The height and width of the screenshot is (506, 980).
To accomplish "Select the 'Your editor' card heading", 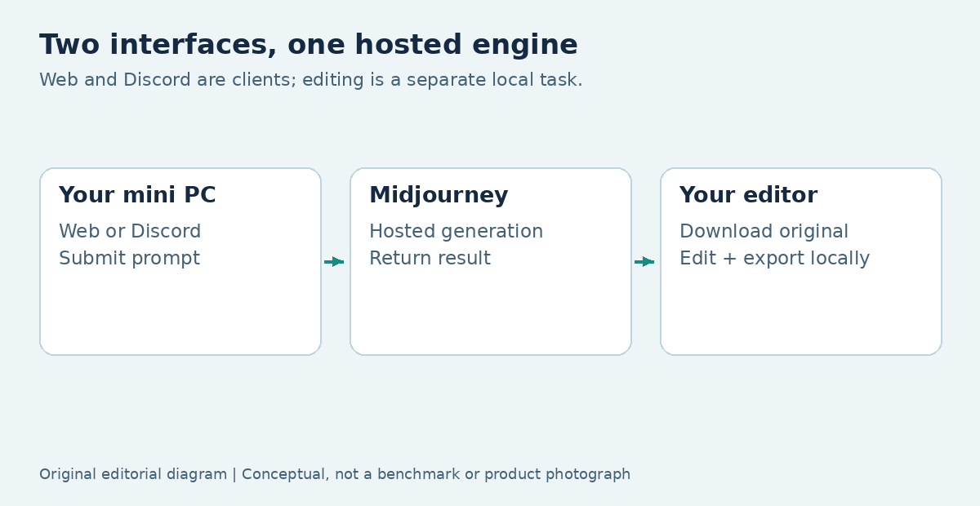I will pyautogui.click(x=748, y=196).
